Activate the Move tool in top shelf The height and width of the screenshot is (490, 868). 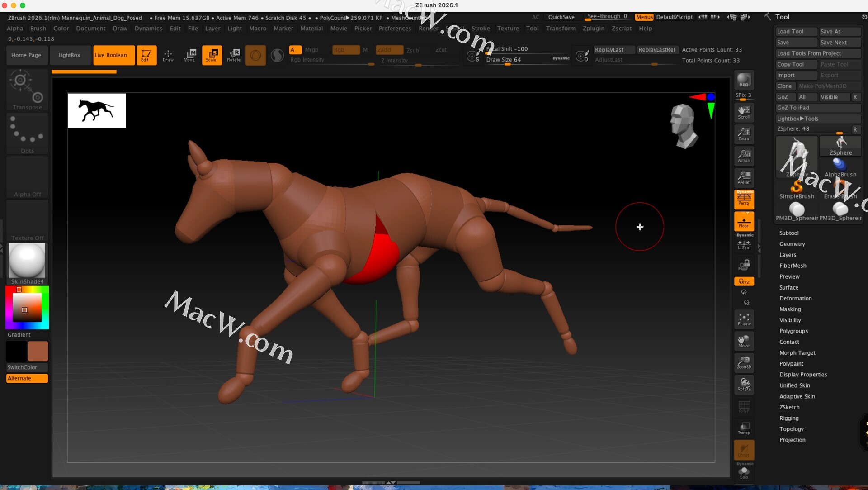pos(189,55)
